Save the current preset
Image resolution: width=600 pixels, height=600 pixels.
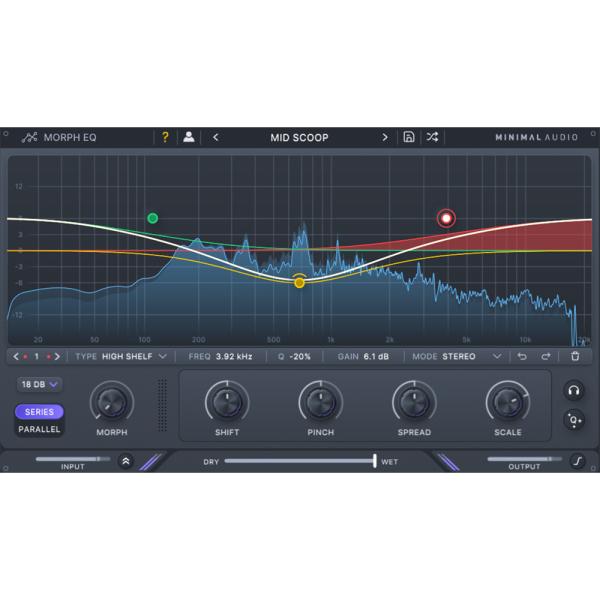click(x=409, y=137)
